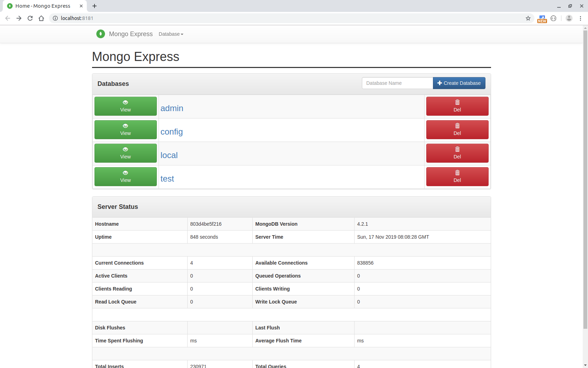Delete the test database
The width and height of the screenshot is (588, 368).
(x=457, y=177)
